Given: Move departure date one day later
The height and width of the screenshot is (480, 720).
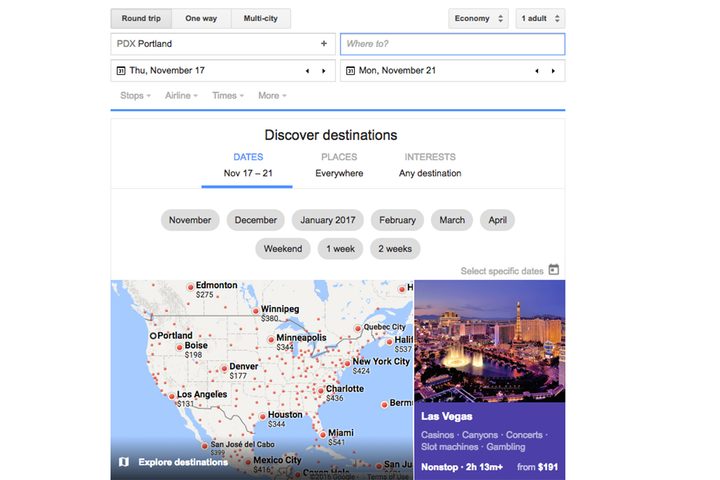Looking at the screenshot, I should (324, 71).
